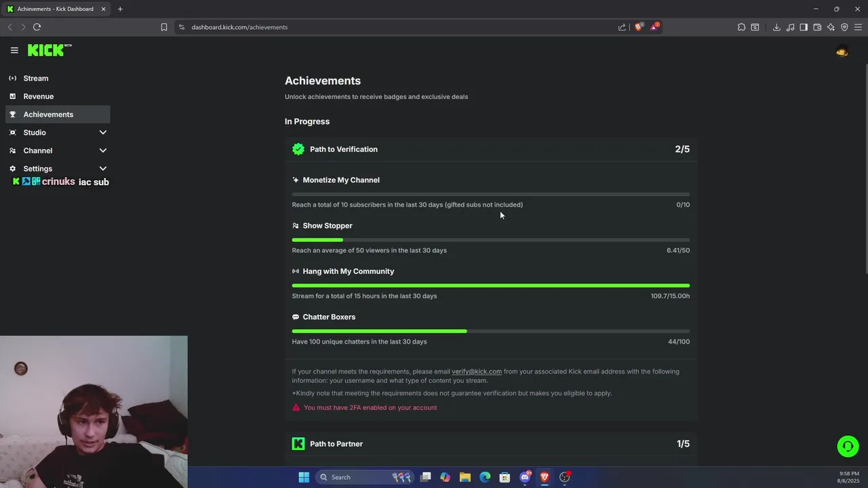This screenshot has width=868, height=488.
Task: View site information icon in address bar
Action: coord(181,27)
